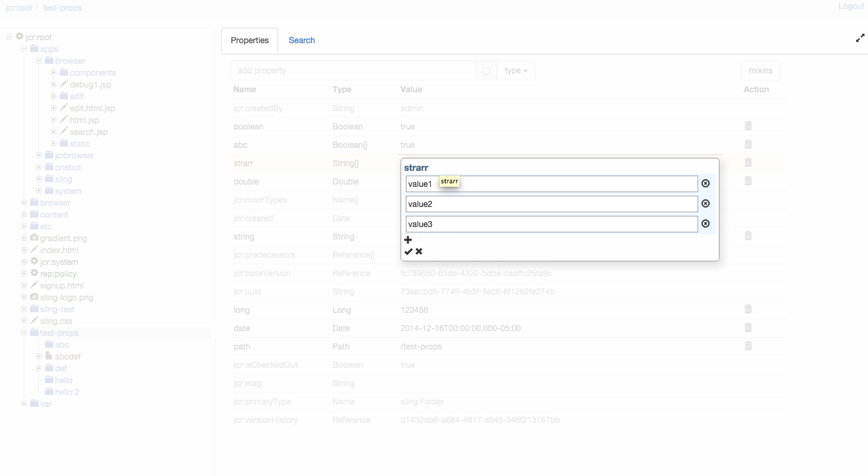Screen dimensions: 868x476
Task: Click abcdef file icon
Action: [x=49, y=356]
